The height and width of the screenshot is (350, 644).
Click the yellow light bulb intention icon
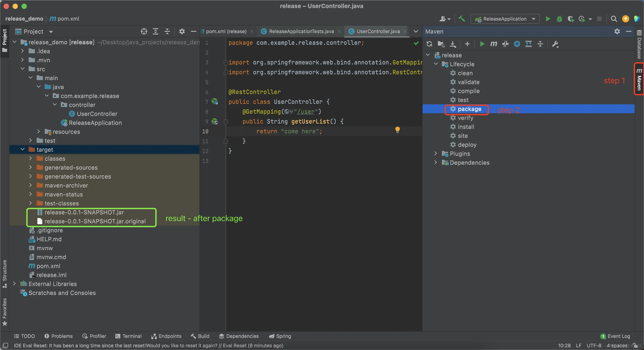398,129
